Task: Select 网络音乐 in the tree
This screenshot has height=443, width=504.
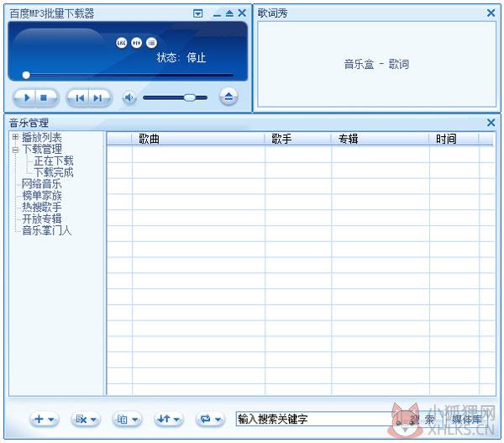Action: [42, 184]
